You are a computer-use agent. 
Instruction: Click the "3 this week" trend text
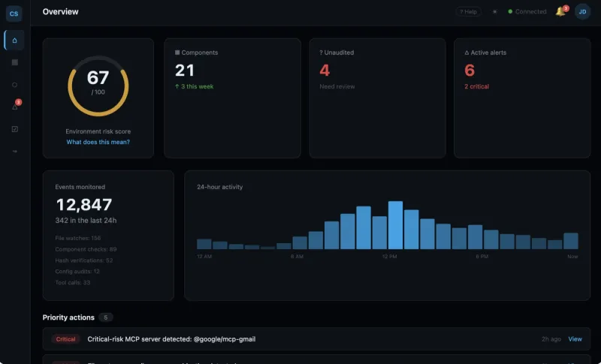194,86
